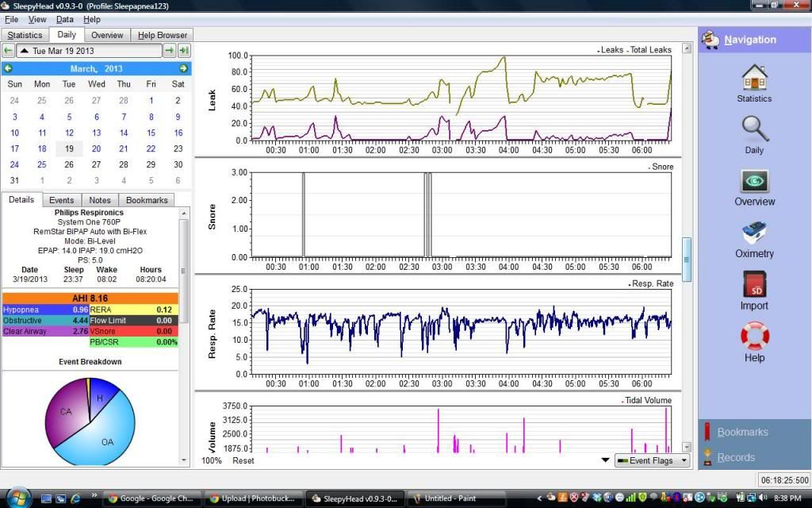Click the Total Leaks legend label

649,50
